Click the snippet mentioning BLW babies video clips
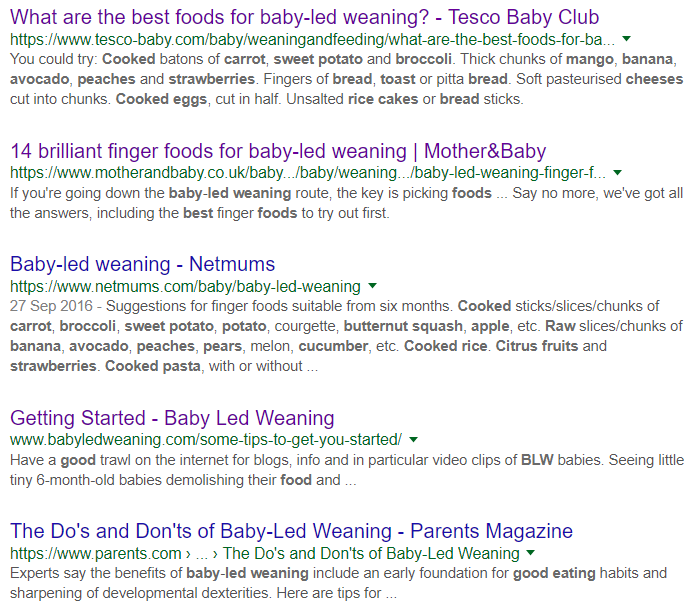696x606 pixels. tap(345, 469)
